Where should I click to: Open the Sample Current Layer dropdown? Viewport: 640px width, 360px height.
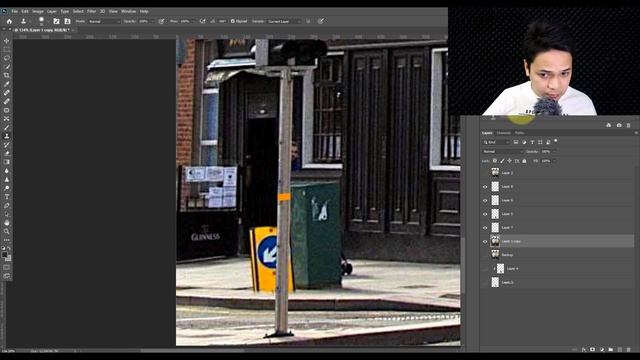click(284, 21)
